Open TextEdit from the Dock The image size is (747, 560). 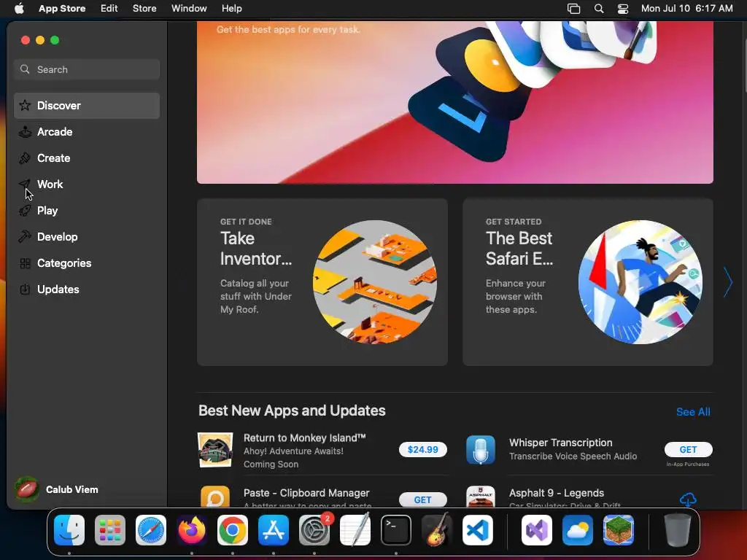(355, 530)
